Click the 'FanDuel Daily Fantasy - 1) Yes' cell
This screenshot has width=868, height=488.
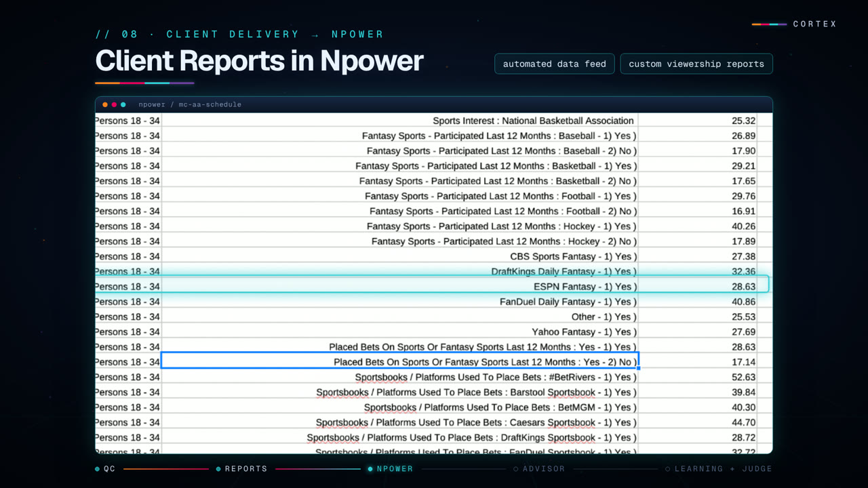pyautogui.click(x=400, y=302)
